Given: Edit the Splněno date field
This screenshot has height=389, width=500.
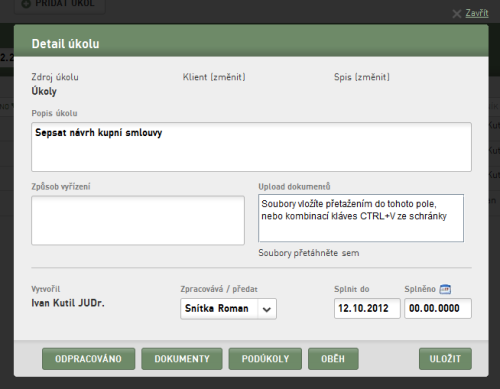Looking at the screenshot, I should 438,308.
